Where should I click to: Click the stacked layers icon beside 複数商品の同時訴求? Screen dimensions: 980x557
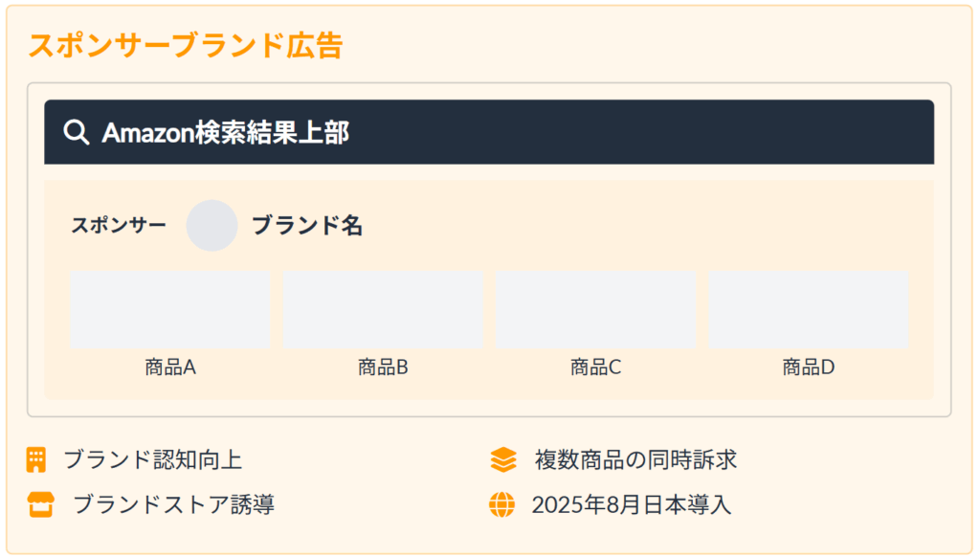coord(503,459)
